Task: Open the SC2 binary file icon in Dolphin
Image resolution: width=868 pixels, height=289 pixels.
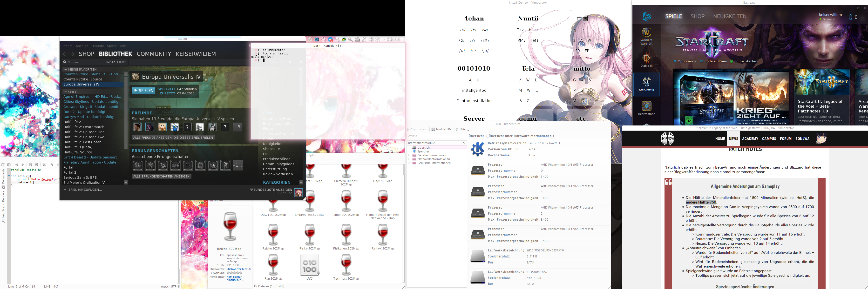Action: click(x=310, y=267)
